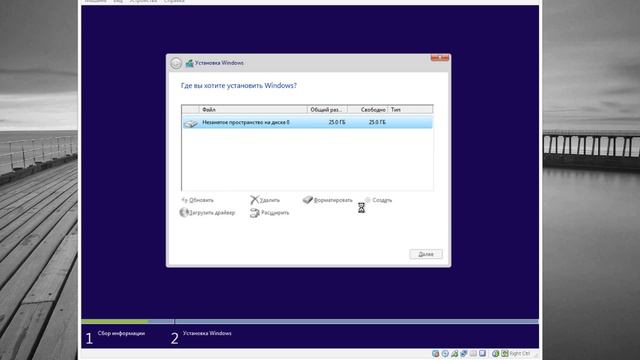Click the Далее next button
This screenshot has width=640, height=360.
point(426,254)
